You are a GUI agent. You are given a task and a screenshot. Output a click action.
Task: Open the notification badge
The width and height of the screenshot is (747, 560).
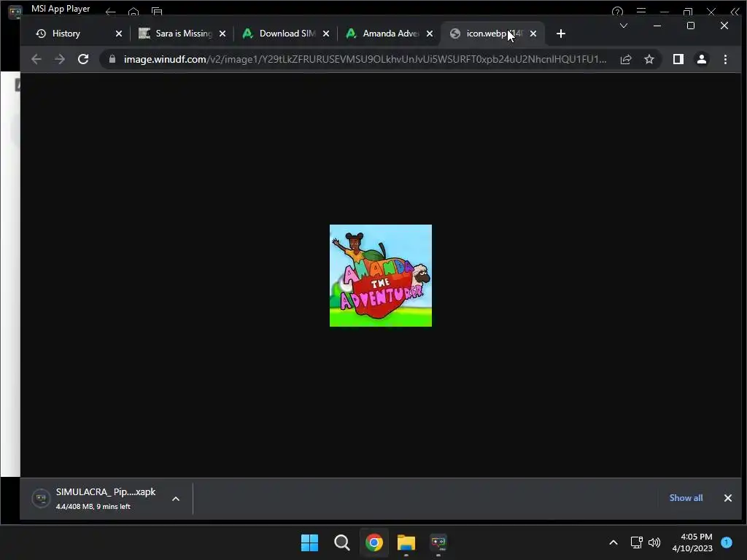coord(727,542)
